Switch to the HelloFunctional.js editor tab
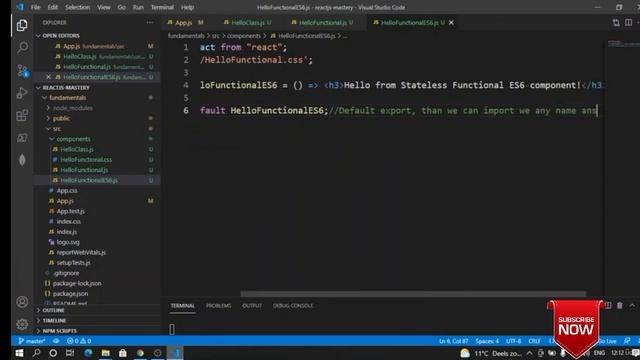Screen dimensions: 640x360 (x=322, y=22)
